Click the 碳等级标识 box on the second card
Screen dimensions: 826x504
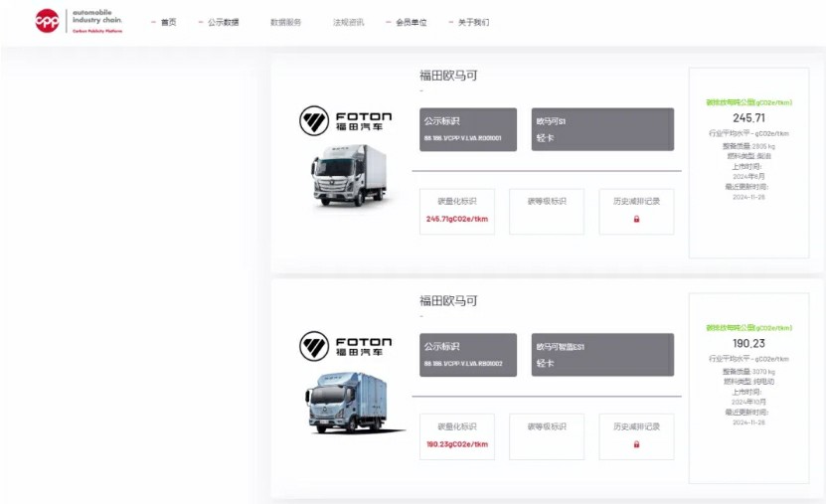(547, 436)
